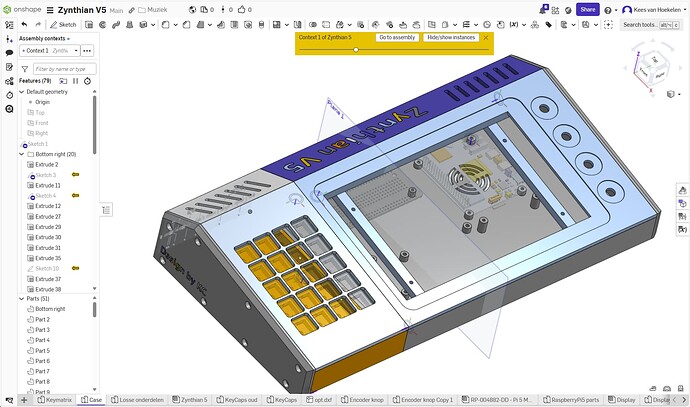Select the Sweep tool
This screenshot has height=407, width=690.
pyautogui.click(x=116, y=25)
